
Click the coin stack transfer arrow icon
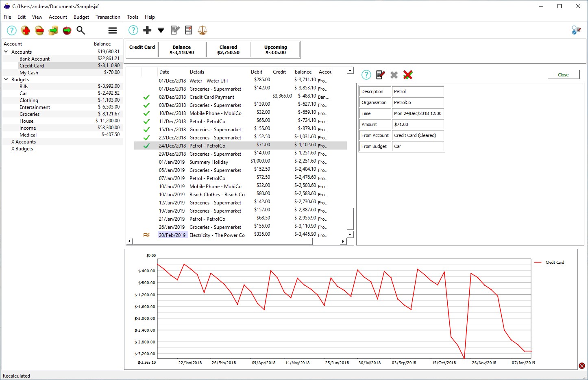[x=53, y=30]
